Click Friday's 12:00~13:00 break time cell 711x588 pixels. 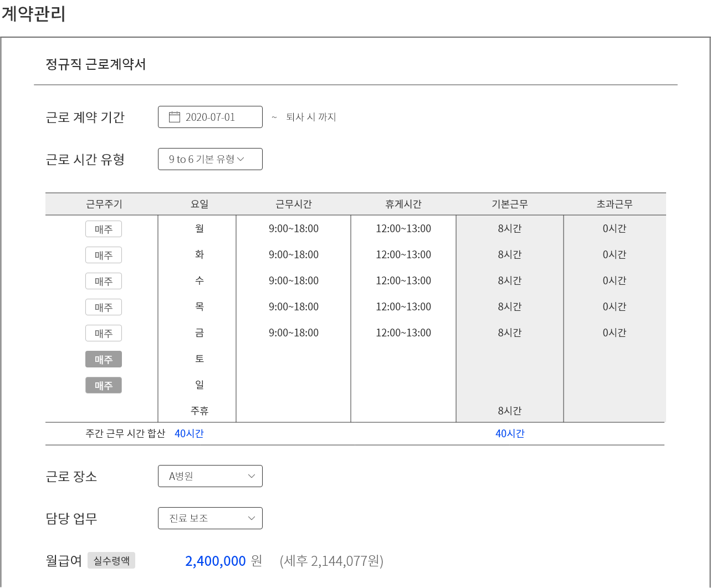coord(403,333)
